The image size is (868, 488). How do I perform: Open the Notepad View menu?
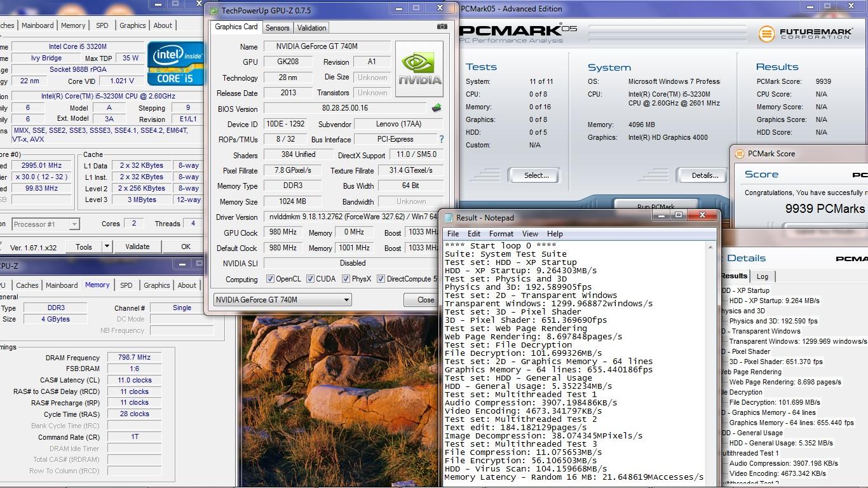(530, 234)
